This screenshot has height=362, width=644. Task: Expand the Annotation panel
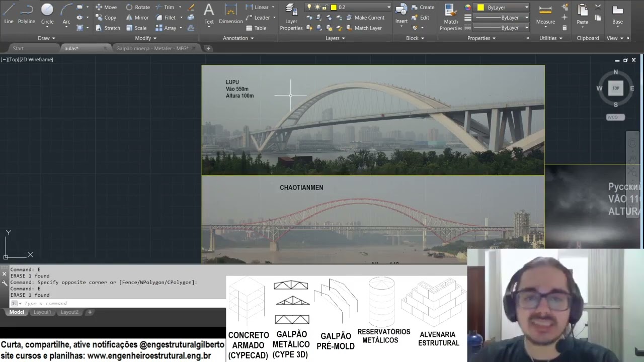pyautogui.click(x=238, y=38)
